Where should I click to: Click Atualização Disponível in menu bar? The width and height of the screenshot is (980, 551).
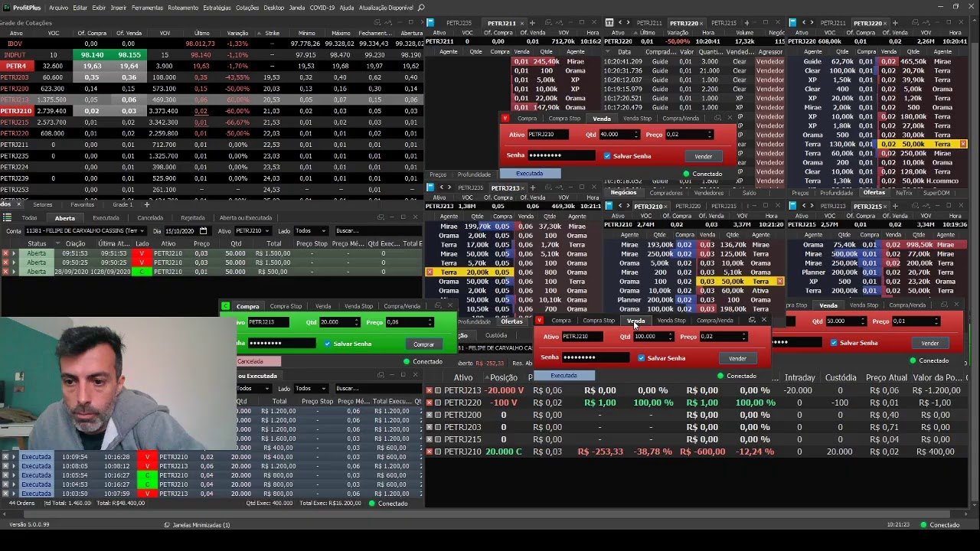tap(386, 7)
